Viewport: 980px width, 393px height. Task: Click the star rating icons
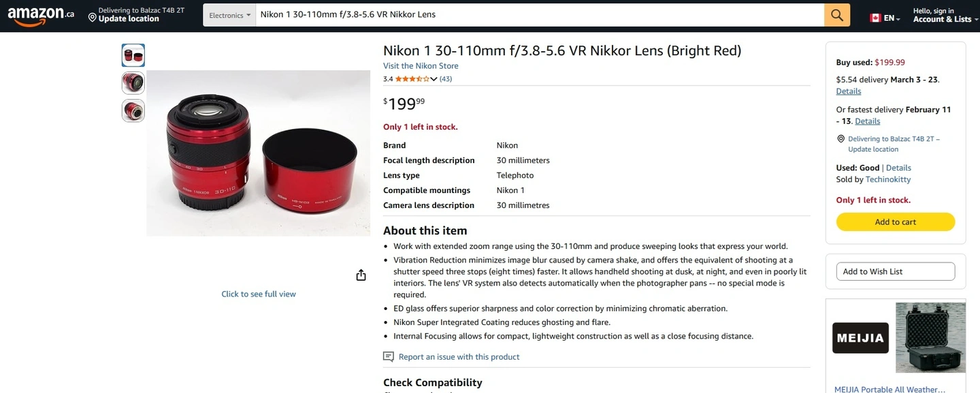pyautogui.click(x=412, y=79)
